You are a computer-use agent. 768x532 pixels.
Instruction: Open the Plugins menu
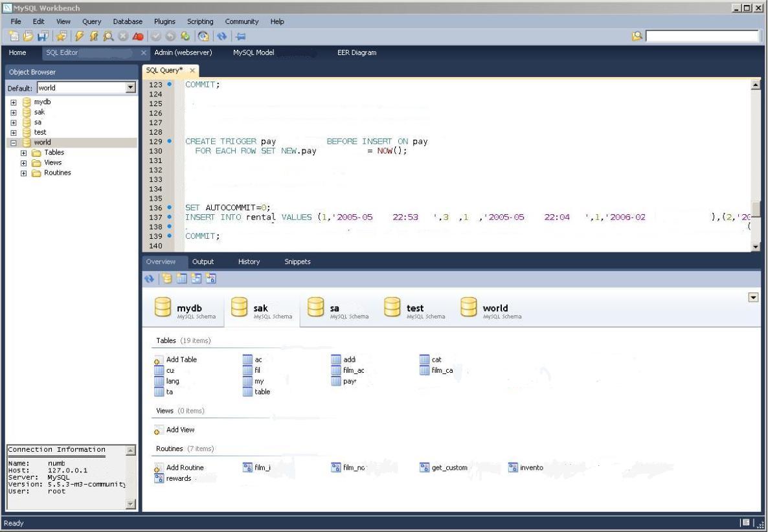pyautogui.click(x=164, y=21)
